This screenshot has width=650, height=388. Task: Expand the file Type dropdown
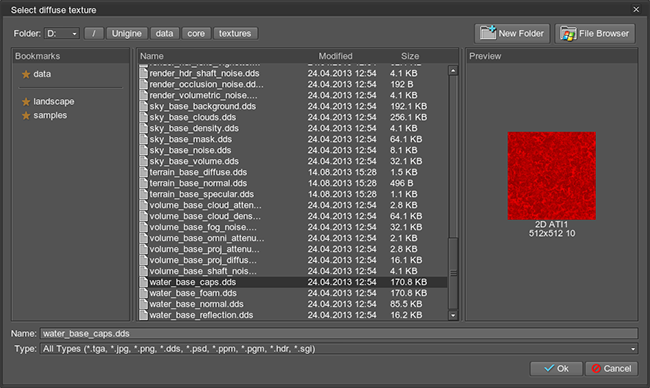[339, 349]
